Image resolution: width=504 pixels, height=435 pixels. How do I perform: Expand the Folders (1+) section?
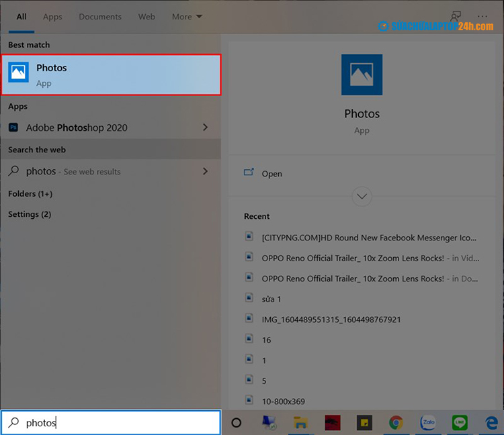(30, 193)
